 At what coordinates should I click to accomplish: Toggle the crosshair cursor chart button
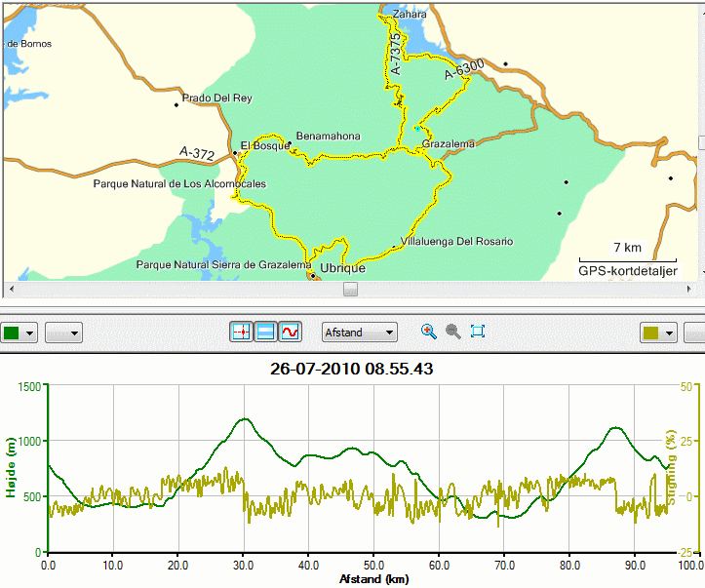tap(242, 333)
